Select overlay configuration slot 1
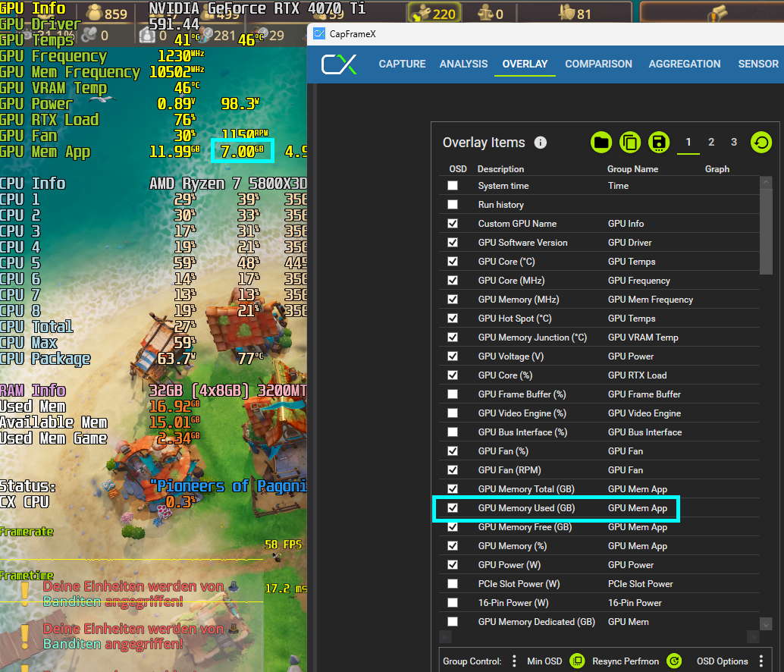This screenshot has height=672, width=784. point(688,142)
